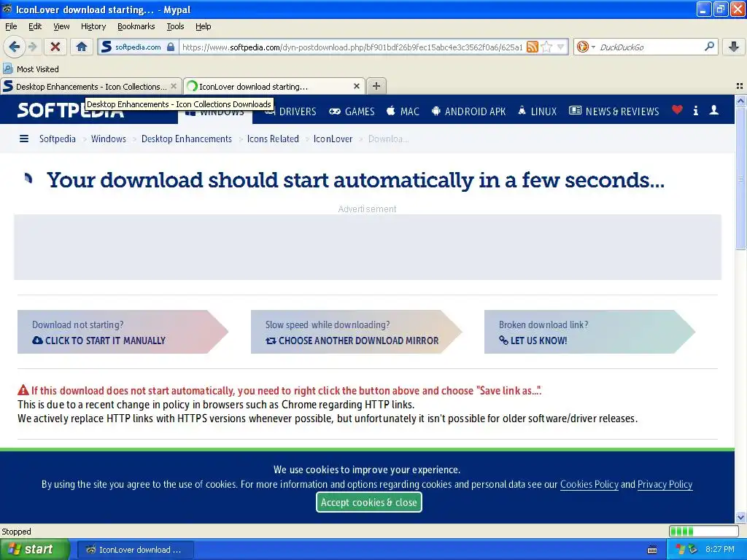747x560 pixels.
Task: Click the IconLover download taskbar item
Action: (135, 550)
